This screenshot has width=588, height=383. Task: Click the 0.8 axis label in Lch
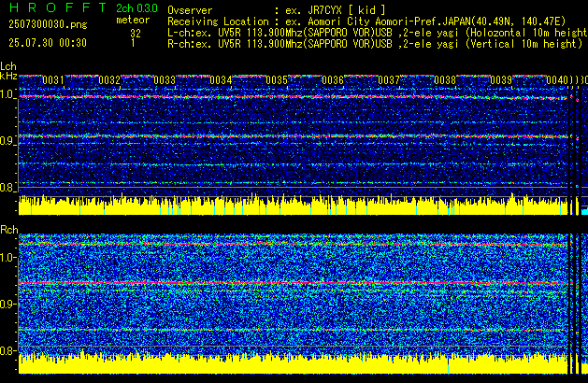7,188
